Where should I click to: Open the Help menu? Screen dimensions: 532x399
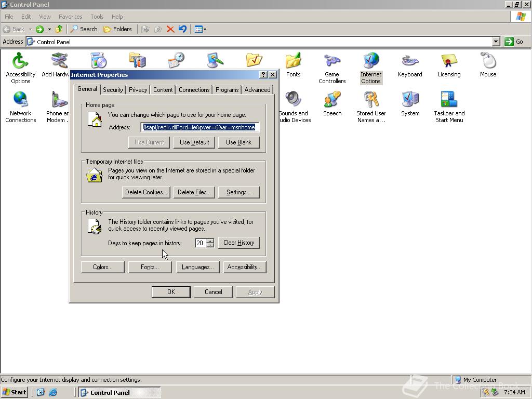coord(117,17)
